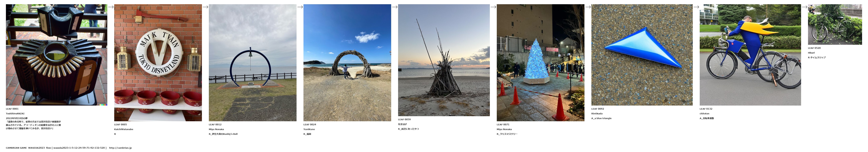Click the arrow before the driftwood teepee photo
868x152 pixels.
click(395, 7)
